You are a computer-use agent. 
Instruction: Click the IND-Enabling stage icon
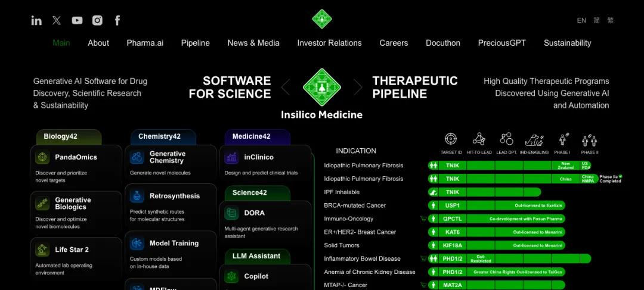[534, 140]
